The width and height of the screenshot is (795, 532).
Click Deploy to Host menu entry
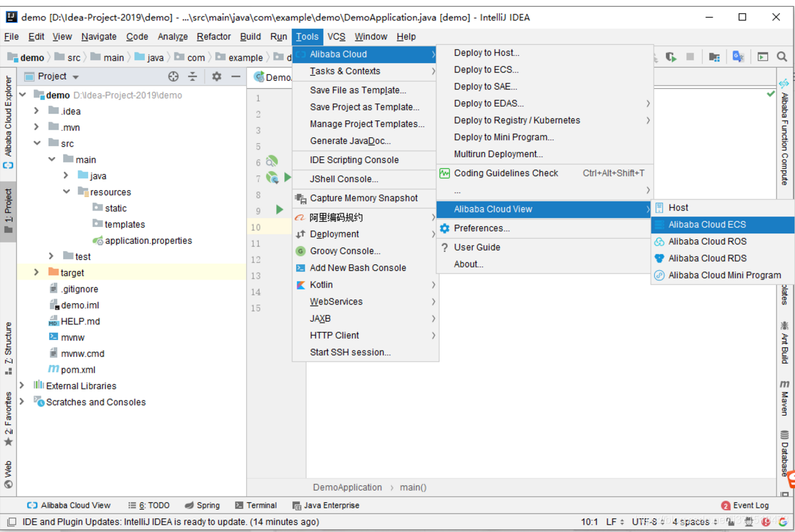tap(544, 53)
